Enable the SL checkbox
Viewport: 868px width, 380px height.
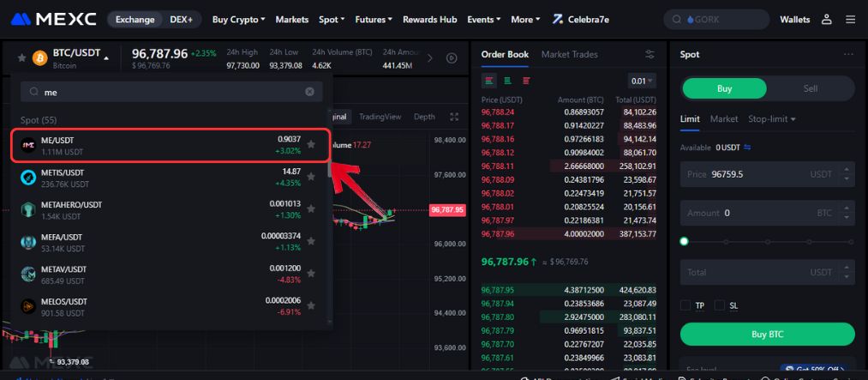click(x=720, y=305)
